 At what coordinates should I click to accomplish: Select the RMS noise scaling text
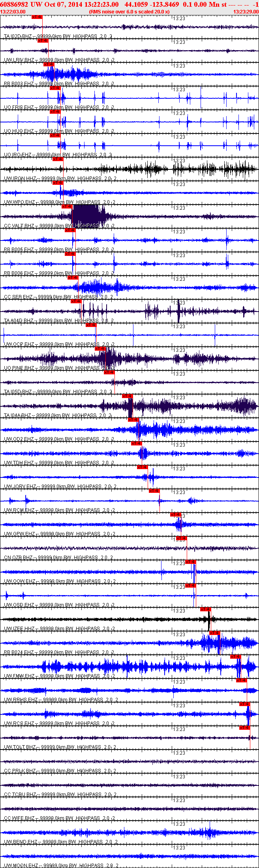coord(129,12)
